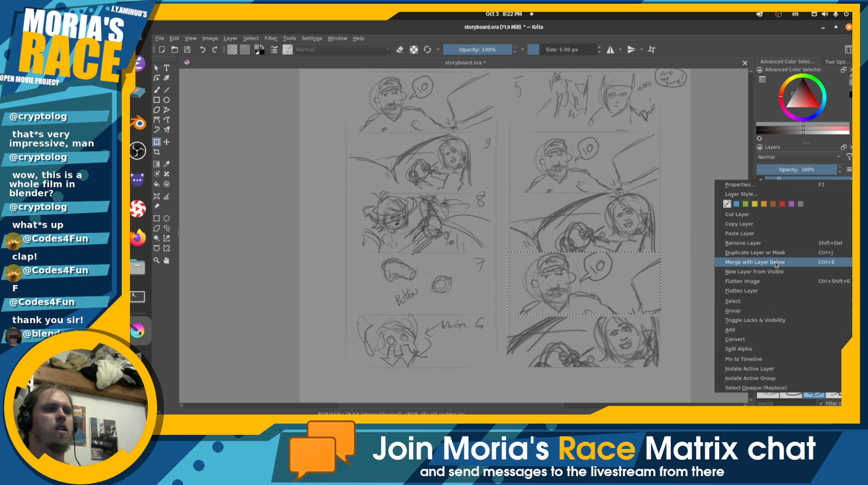Expand vertical mirror options arrow
This screenshot has height=485, width=868.
click(641, 50)
